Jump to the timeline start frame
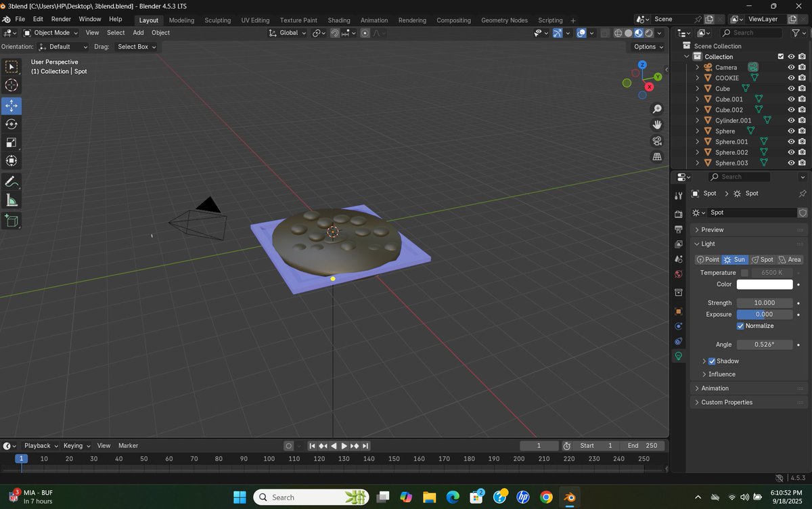 tap(312, 445)
